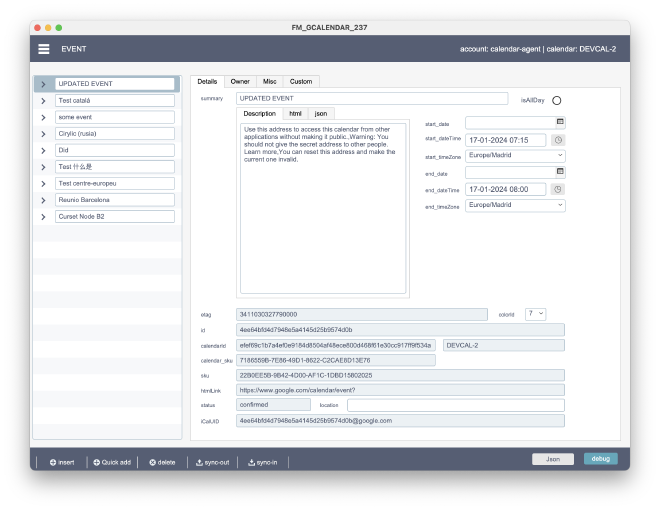Open the end_date calendar picker icon

pos(560,172)
